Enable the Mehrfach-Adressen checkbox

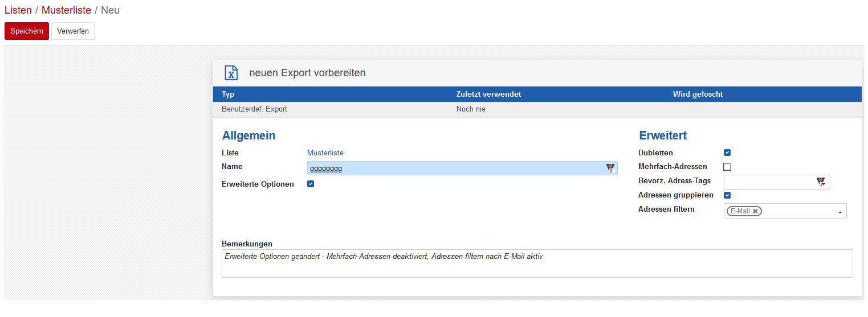727,167
